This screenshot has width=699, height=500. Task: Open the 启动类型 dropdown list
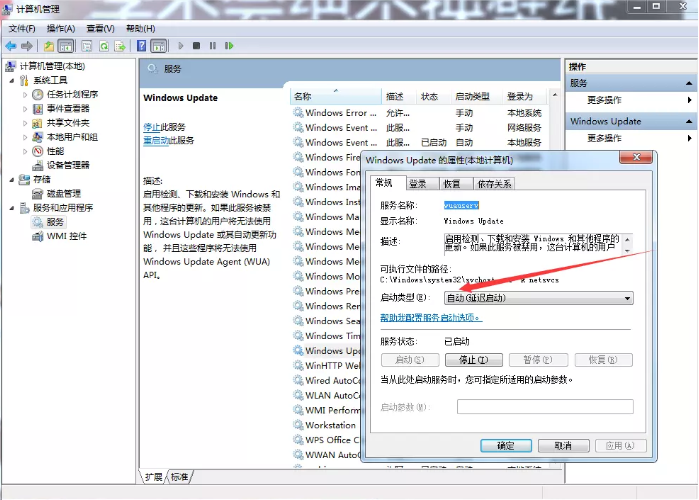(539, 298)
